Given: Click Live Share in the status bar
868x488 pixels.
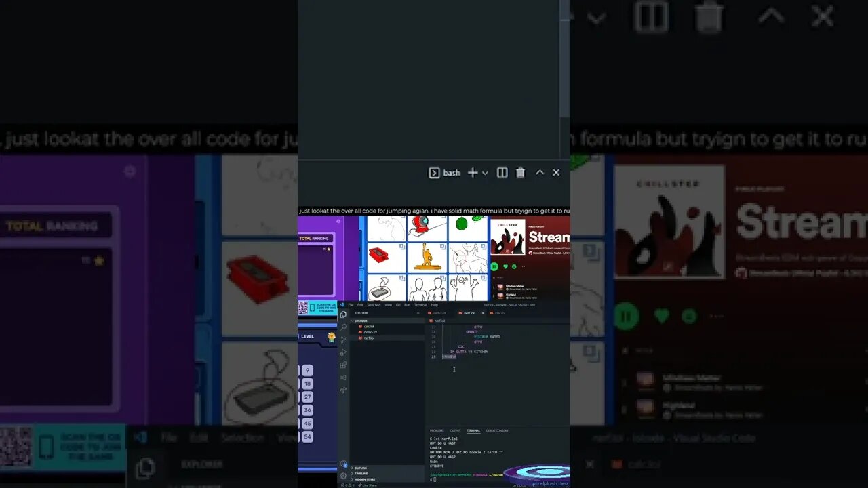Looking at the screenshot, I should coord(368,485).
